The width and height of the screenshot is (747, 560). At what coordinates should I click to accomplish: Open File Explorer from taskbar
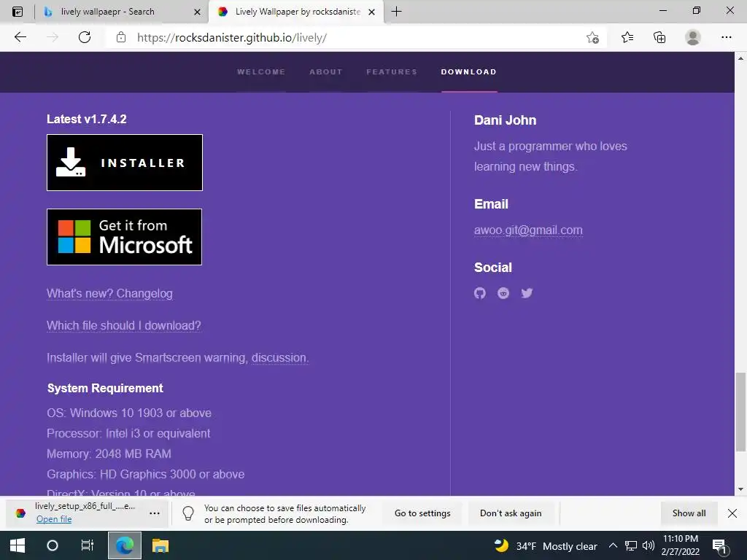click(x=160, y=545)
